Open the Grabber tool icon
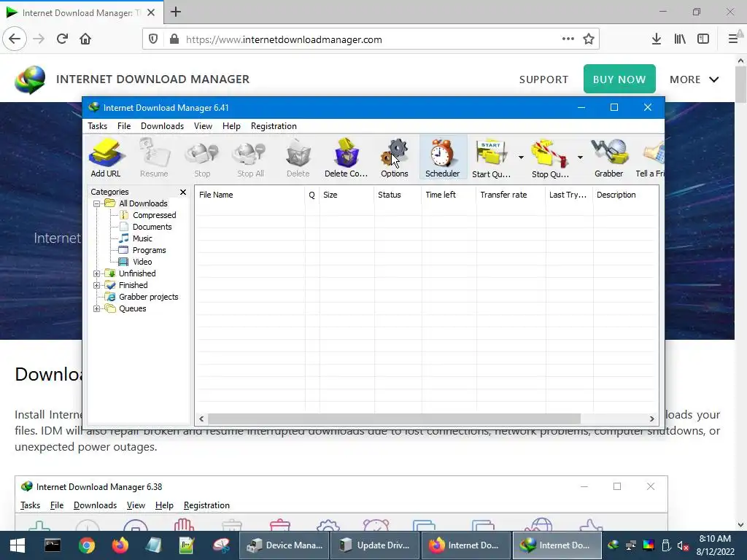 pyautogui.click(x=609, y=157)
